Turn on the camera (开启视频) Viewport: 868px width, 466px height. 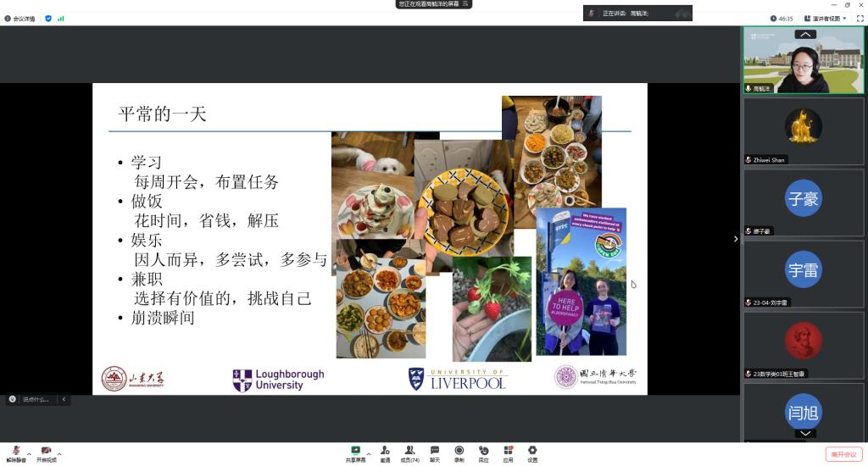[46, 452]
